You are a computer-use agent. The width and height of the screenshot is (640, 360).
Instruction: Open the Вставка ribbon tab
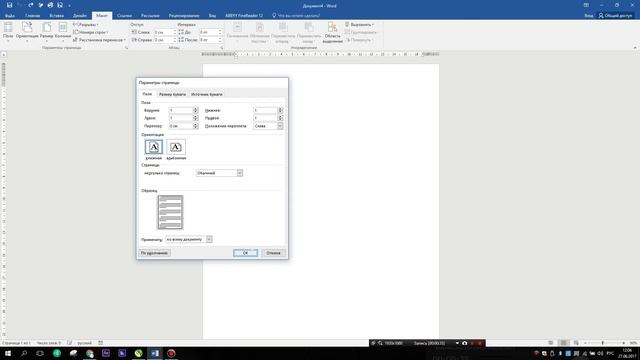click(x=56, y=16)
